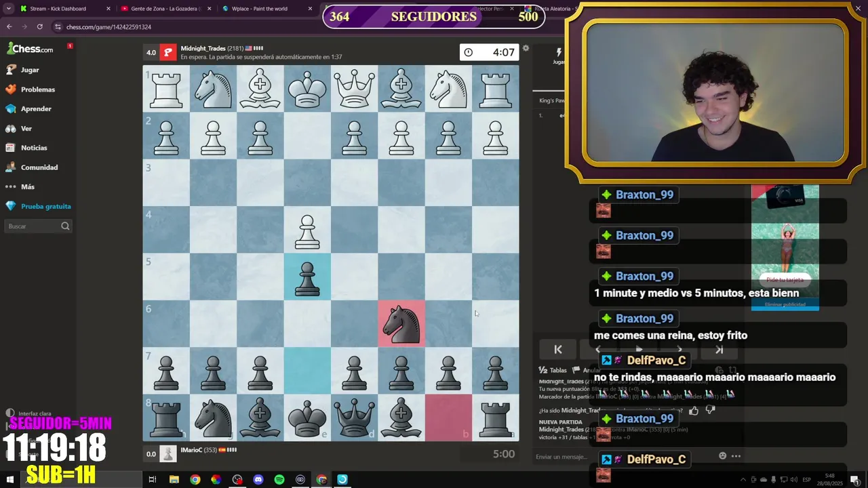Click the search magnifier icon in Buscar

(x=65, y=226)
